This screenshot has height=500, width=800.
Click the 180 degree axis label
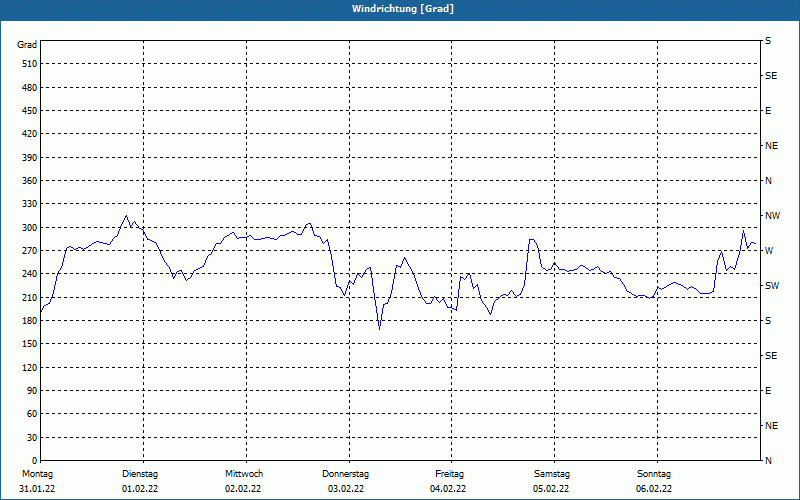click(30, 321)
